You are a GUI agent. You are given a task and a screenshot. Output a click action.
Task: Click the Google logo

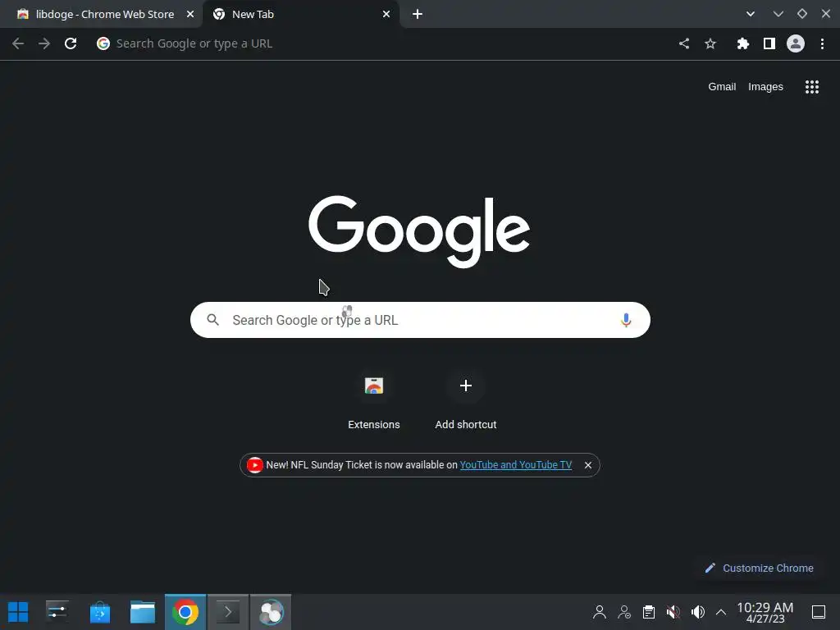point(419,231)
